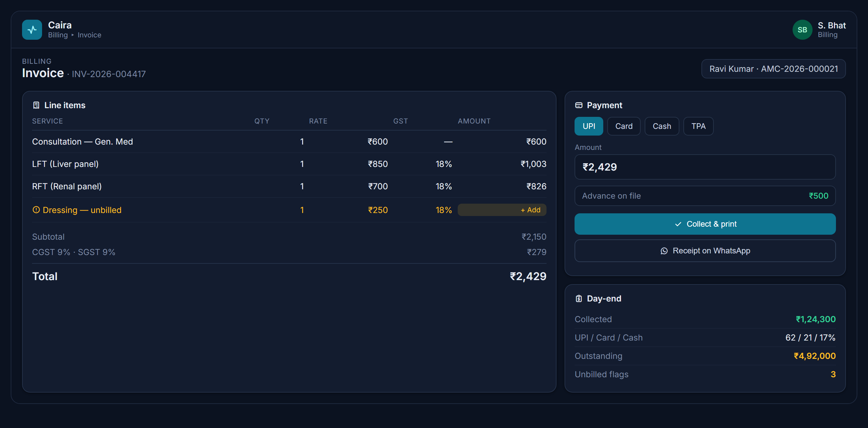
Task: Click the 62 / 21 / 17% split value
Action: 810,338
